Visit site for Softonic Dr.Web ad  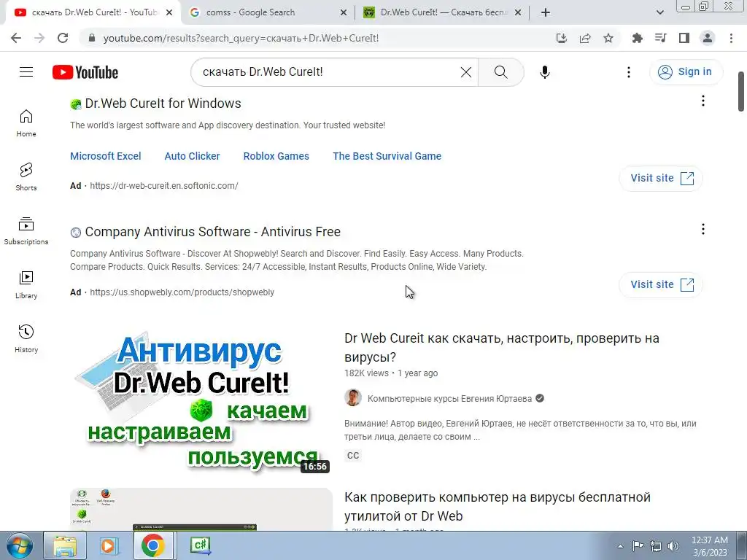[661, 178]
